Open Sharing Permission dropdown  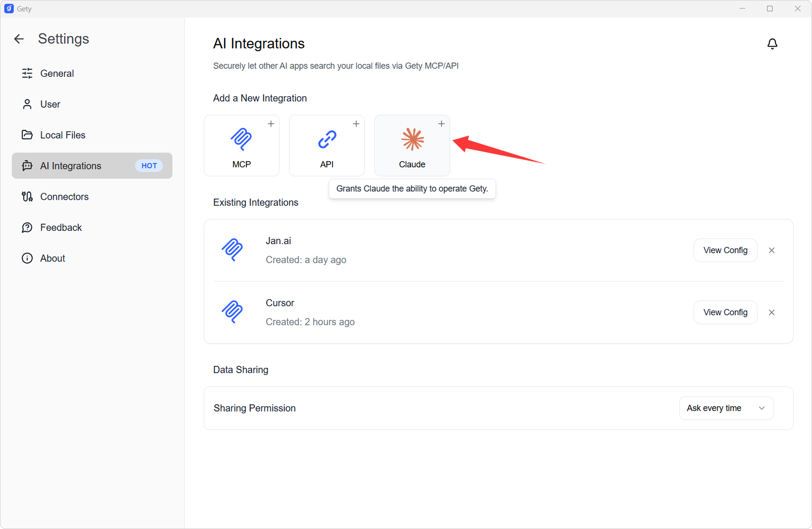[726, 408]
